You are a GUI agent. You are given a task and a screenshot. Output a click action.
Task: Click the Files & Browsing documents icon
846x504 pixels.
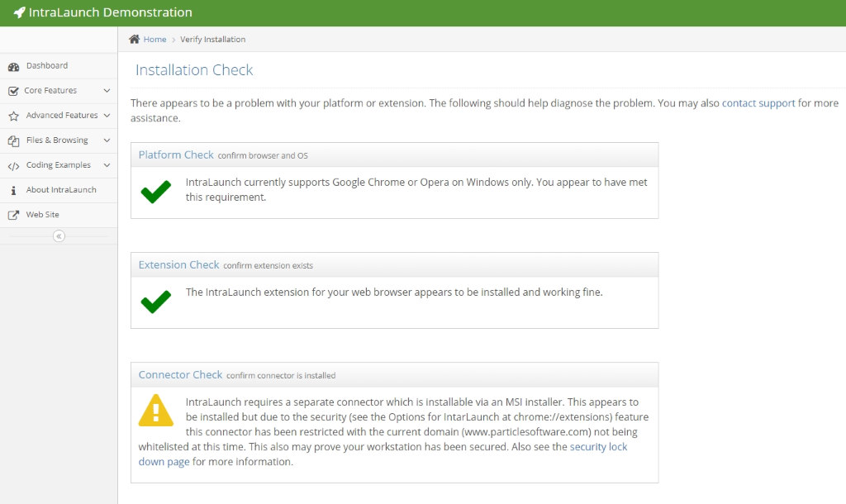(x=13, y=140)
